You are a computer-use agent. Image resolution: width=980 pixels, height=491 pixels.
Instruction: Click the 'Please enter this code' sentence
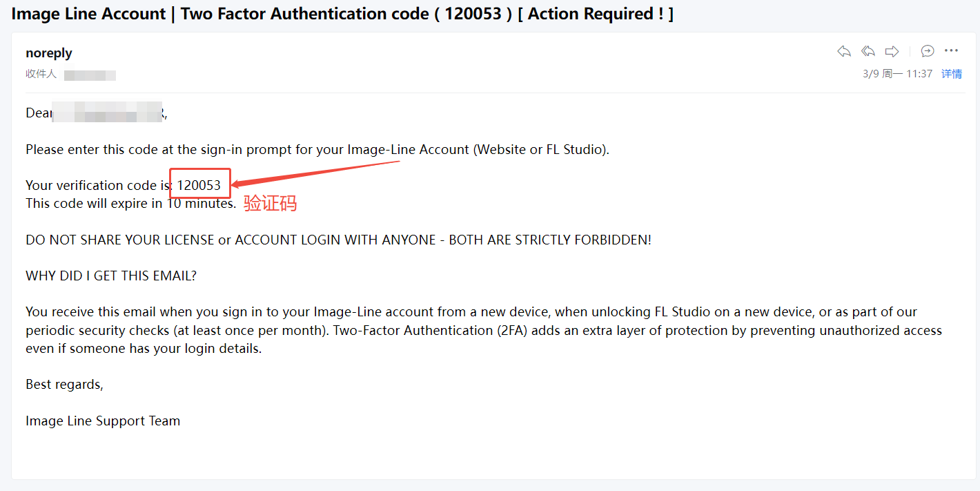pos(317,149)
